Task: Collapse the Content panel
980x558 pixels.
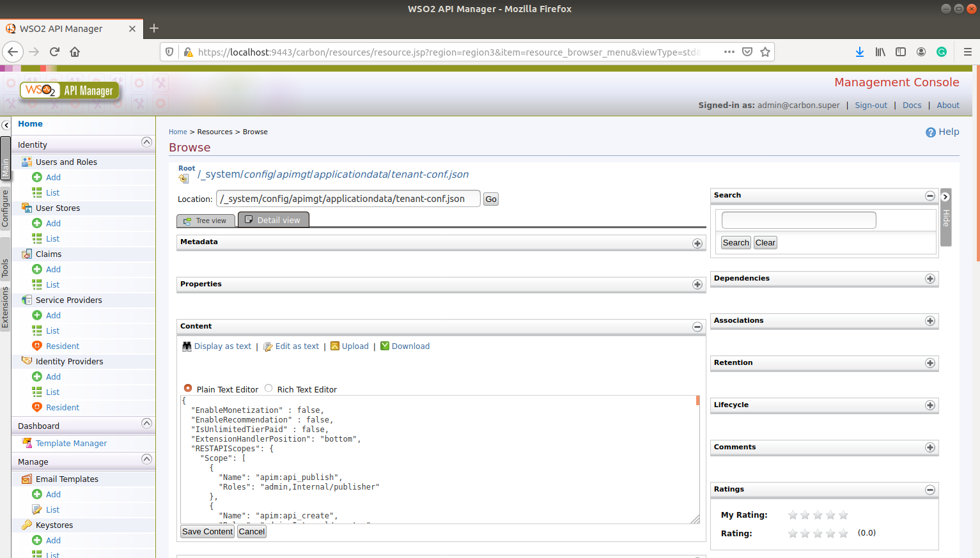Action: 697,327
